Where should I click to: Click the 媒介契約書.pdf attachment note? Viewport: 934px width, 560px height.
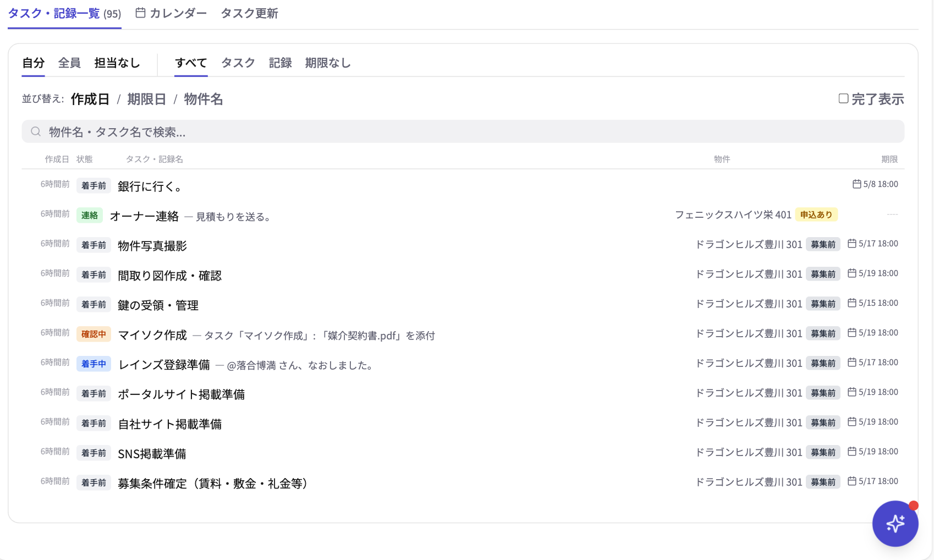point(320,336)
